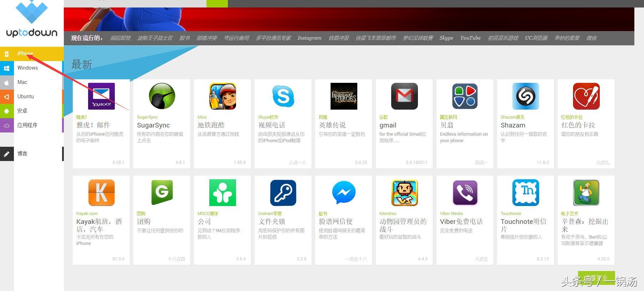
Task: Click Viber Media developer link
Action: pos(451,214)
